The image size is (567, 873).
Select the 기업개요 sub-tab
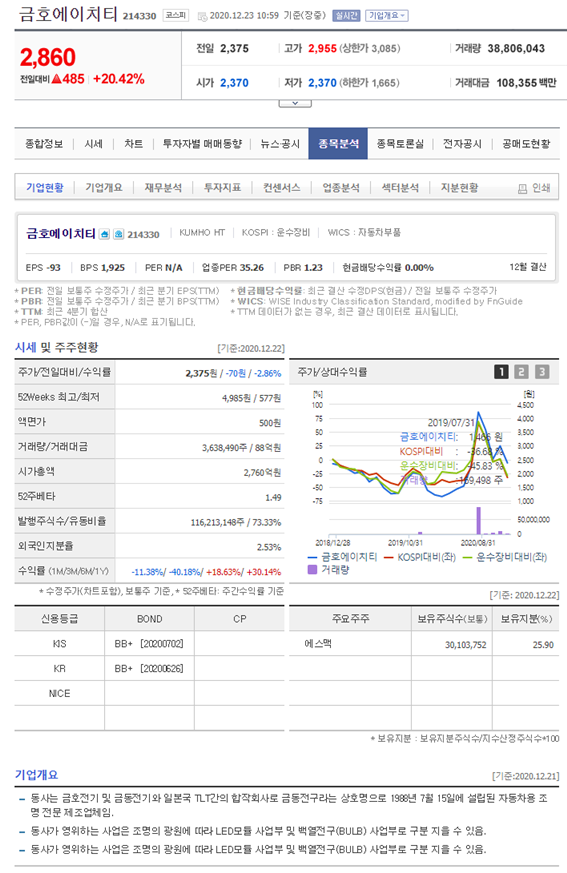(104, 188)
